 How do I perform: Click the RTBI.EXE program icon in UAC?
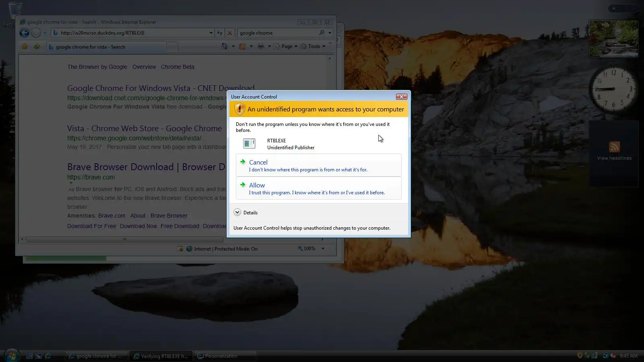pos(249,144)
